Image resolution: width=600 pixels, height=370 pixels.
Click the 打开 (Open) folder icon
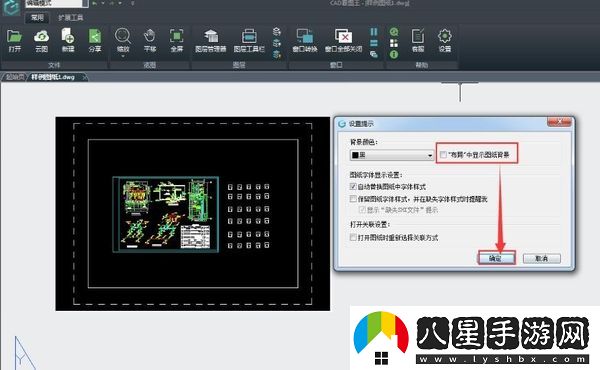[15, 36]
